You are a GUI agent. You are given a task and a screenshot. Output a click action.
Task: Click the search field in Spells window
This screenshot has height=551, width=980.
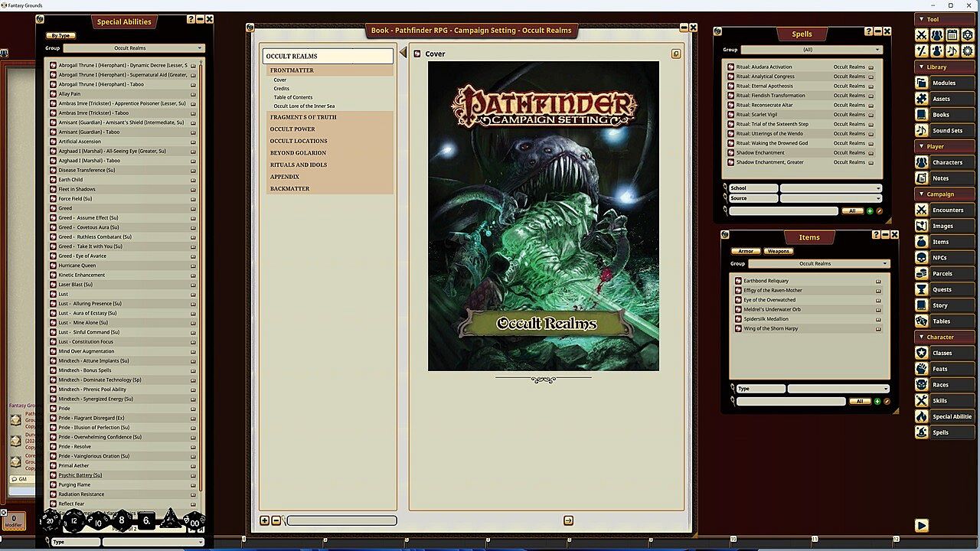(783, 211)
